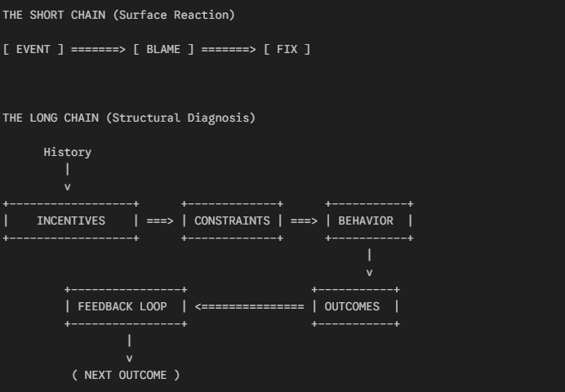Image resolution: width=565 pixels, height=392 pixels.
Task: Click the down arrow below BEHAVIOR
Action: tap(369, 264)
